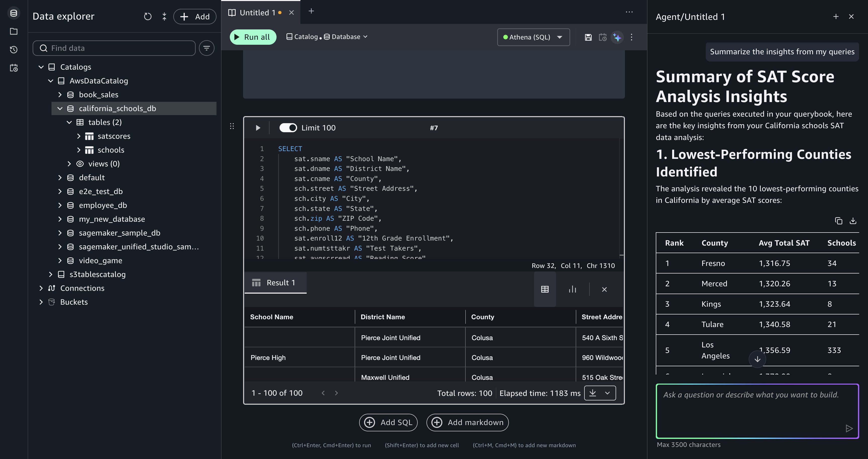Collapse the california_schools_db database

point(60,109)
